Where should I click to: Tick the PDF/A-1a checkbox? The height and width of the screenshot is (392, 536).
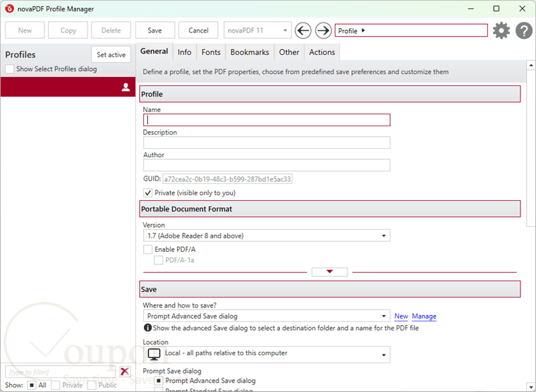(158, 260)
